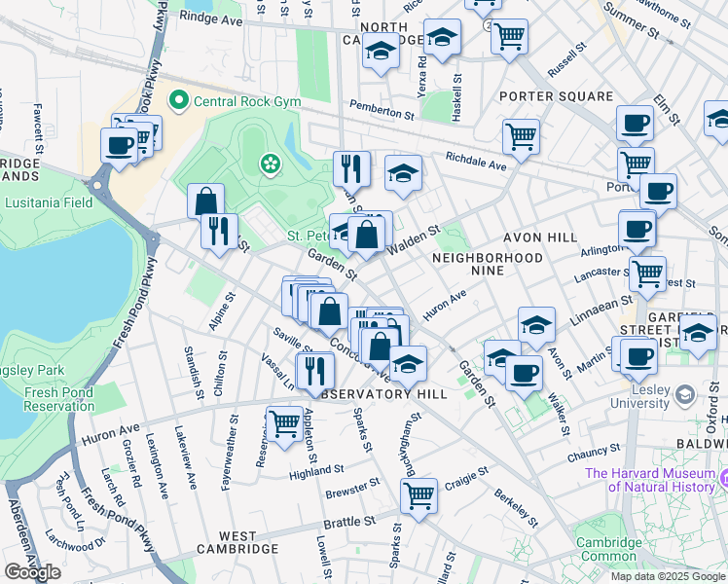728x584 pixels.
Task: Click the coffee cup marker near Elm Street
Action: point(635,123)
